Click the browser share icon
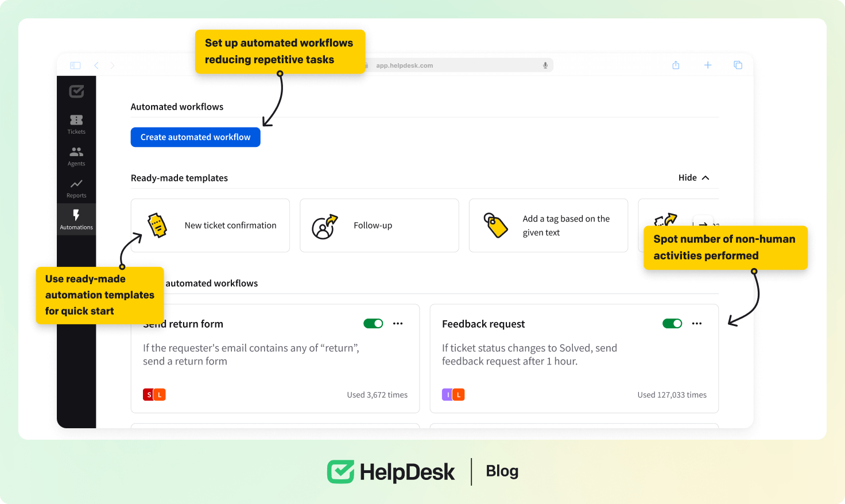845x504 pixels. [x=676, y=65]
